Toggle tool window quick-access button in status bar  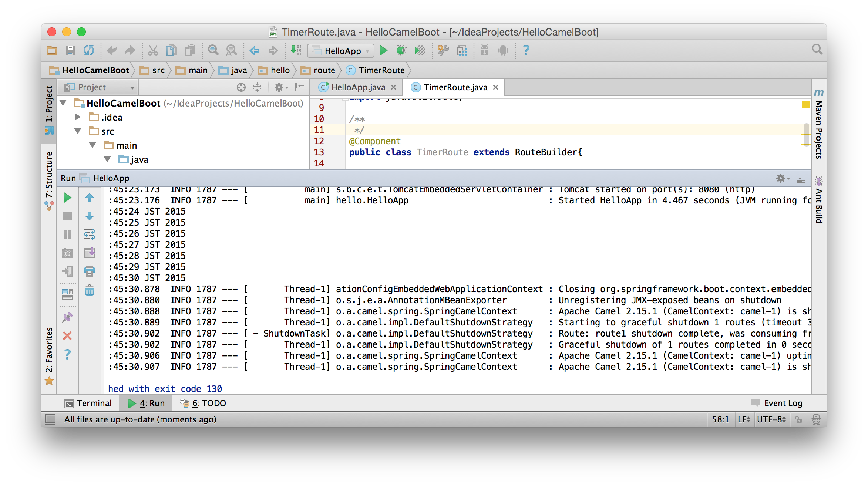pyautogui.click(x=50, y=419)
